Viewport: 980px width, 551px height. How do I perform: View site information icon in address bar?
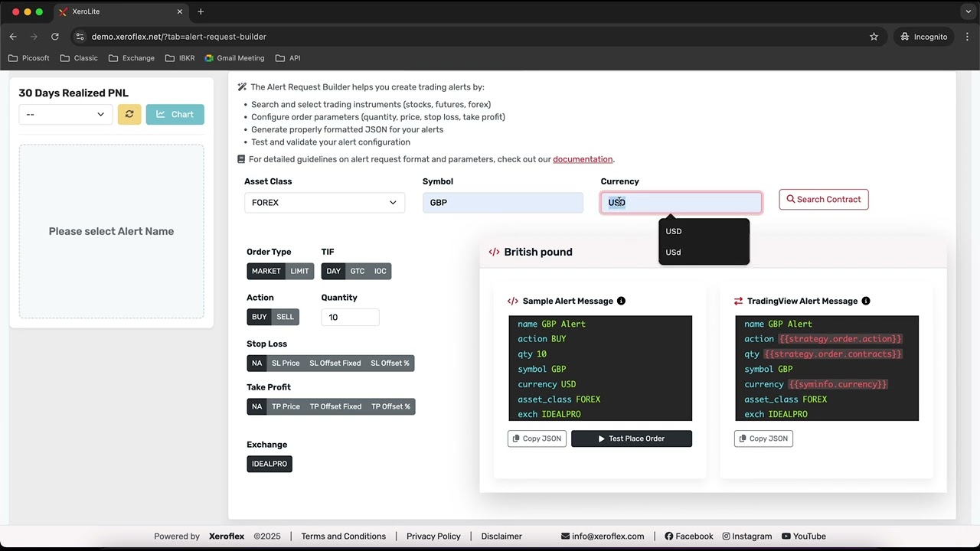pyautogui.click(x=80, y=37)
